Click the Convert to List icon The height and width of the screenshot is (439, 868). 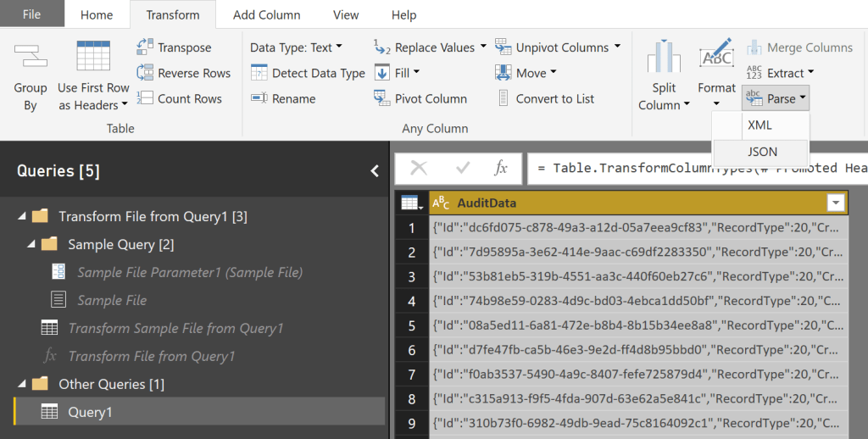503,98
